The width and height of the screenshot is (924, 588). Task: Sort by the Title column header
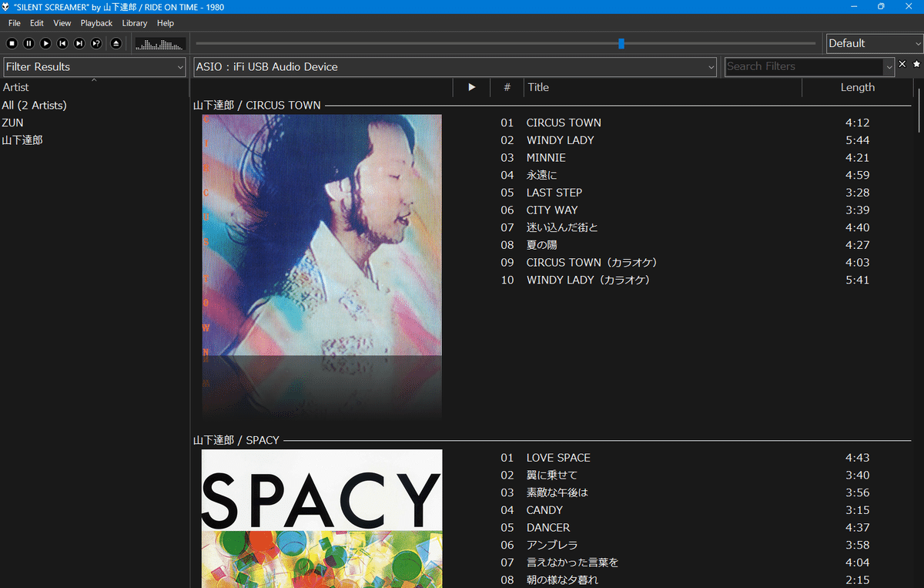(663, 87)
